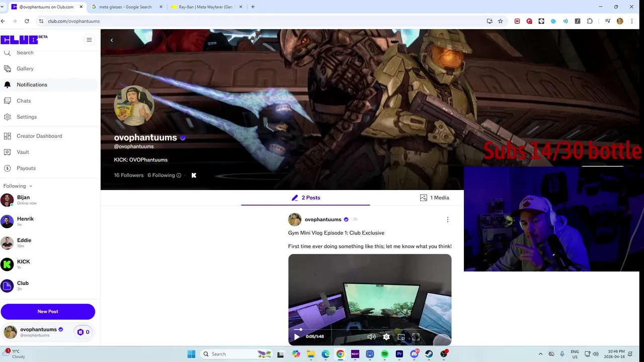Click the install app icon in address bar
This screenshot has height=362, width=644.
pos(490,21)
